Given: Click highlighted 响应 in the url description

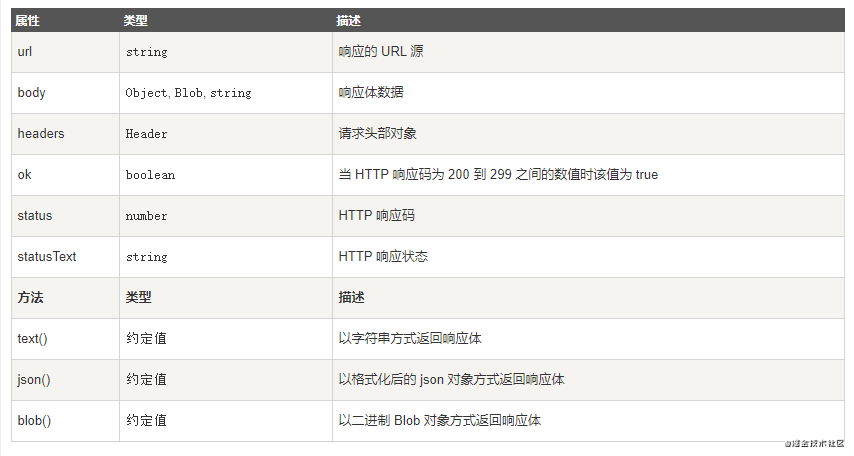Looking at the screenshot, I should pyautogui.click(x=351, y=51).
